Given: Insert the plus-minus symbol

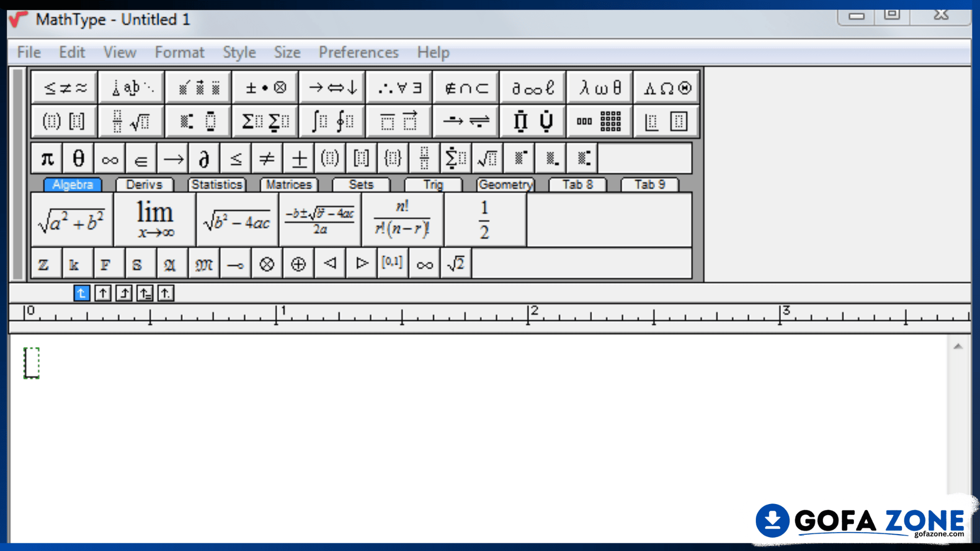Looking at the screenshot, I should click(x=299, y=159).
